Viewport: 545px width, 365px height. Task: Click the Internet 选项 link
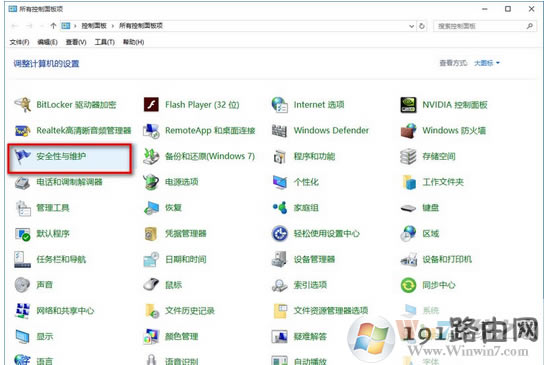tap(319, 105)
